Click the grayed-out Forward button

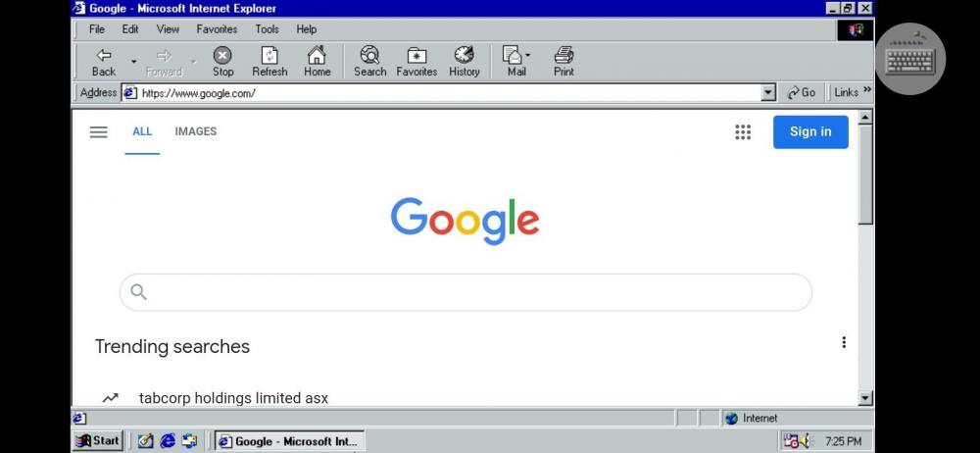[164, 62]
